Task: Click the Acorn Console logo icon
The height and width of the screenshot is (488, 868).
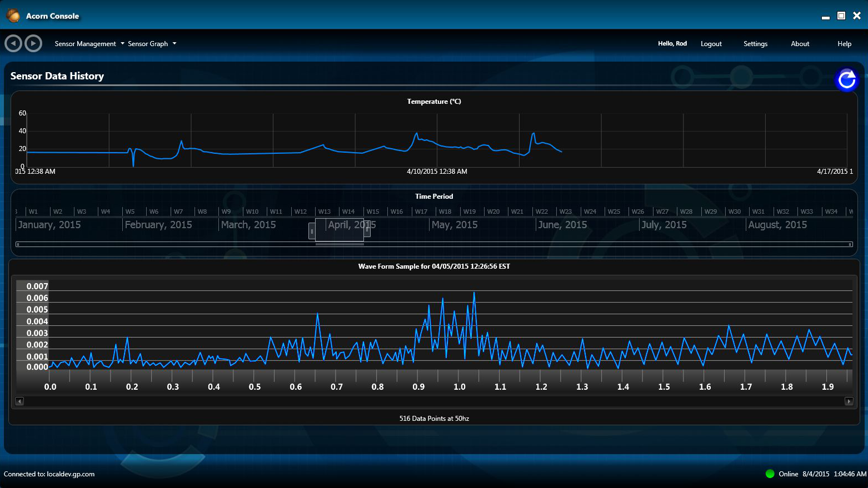Action: [13, 16]
